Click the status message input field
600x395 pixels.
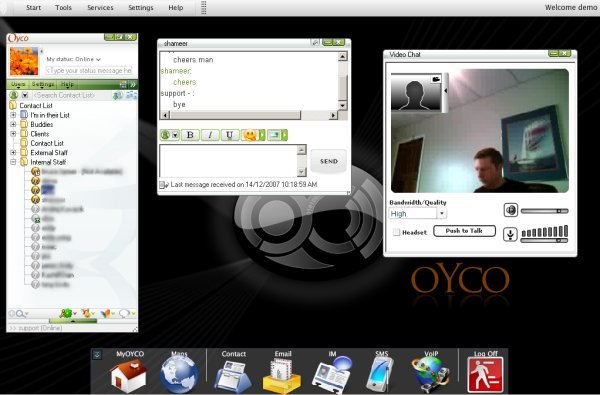pos(89,70)
